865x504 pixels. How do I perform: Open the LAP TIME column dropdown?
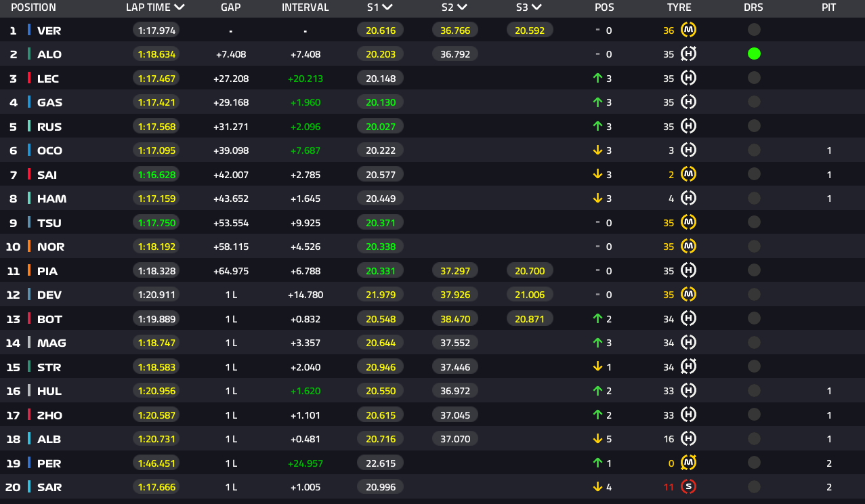[x=180, y=8]
